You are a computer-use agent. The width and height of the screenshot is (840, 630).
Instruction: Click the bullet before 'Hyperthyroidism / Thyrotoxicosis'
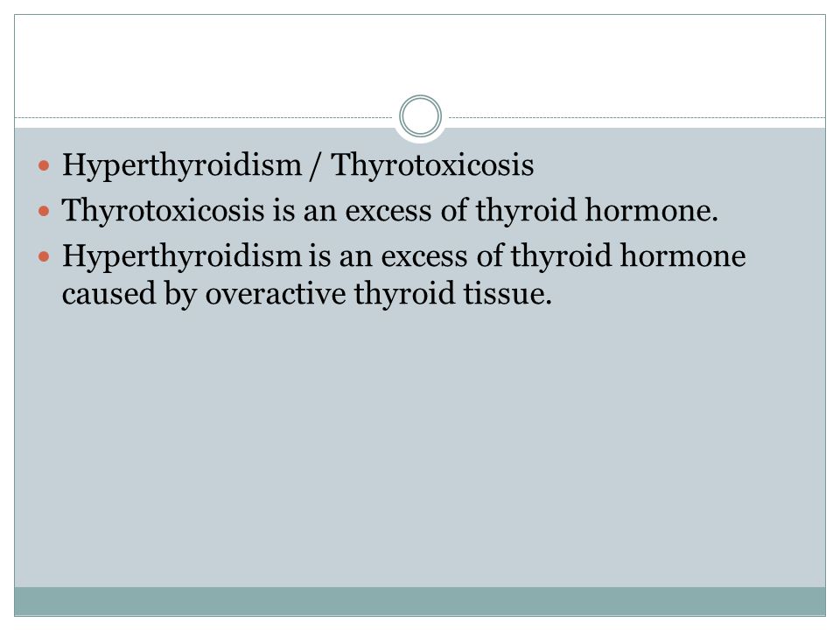pyautogui.click(x=44, y=165)
